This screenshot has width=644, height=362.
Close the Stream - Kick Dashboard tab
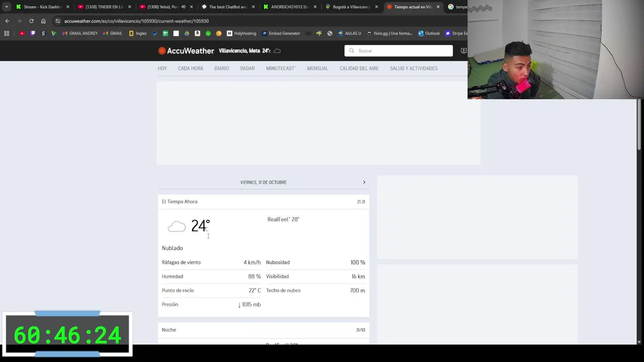[68, 7]
